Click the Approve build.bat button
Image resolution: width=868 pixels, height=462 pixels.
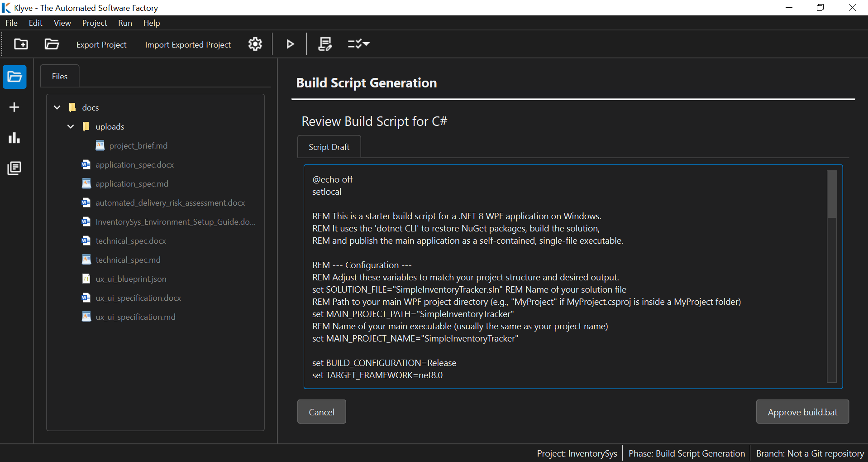click(802, 412)
